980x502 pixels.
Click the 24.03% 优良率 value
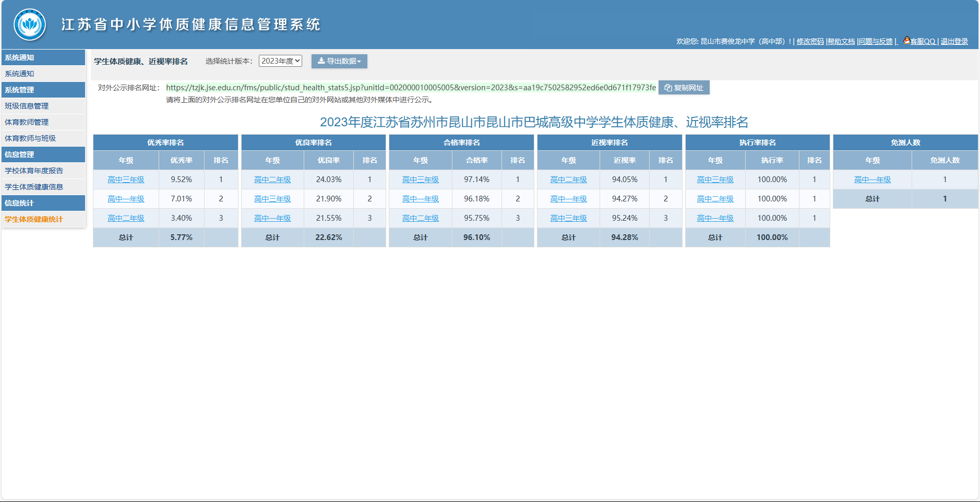(329, 180)
